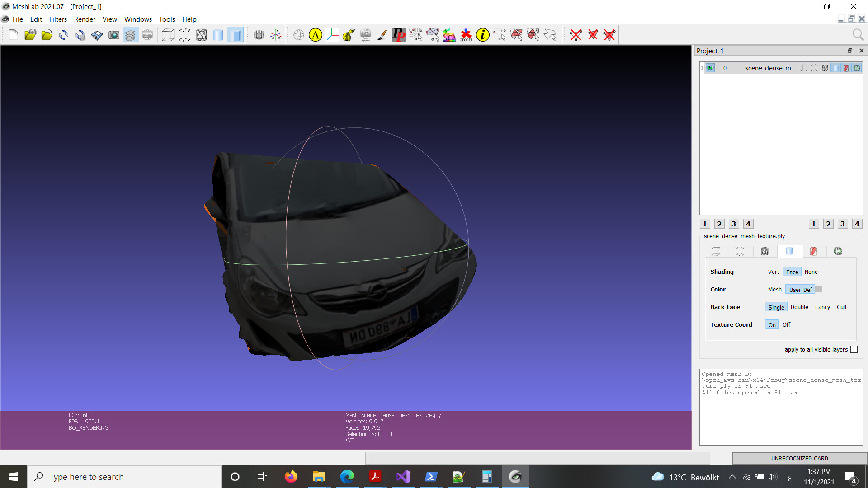
Task: Click the Import Mesh folder icon
Action: (x=47, y=35)
